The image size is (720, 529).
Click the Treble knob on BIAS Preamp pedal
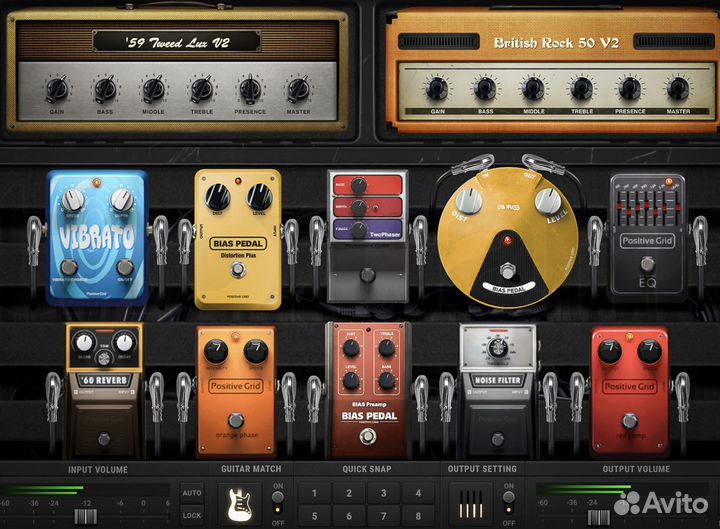[x=387, y=348]
